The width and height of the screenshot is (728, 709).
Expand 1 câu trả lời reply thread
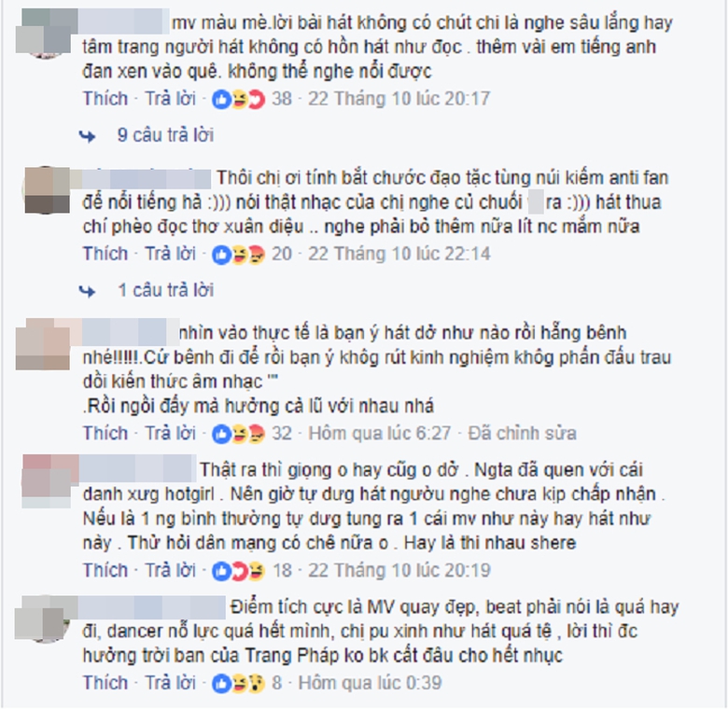click(x=165, y=290)
